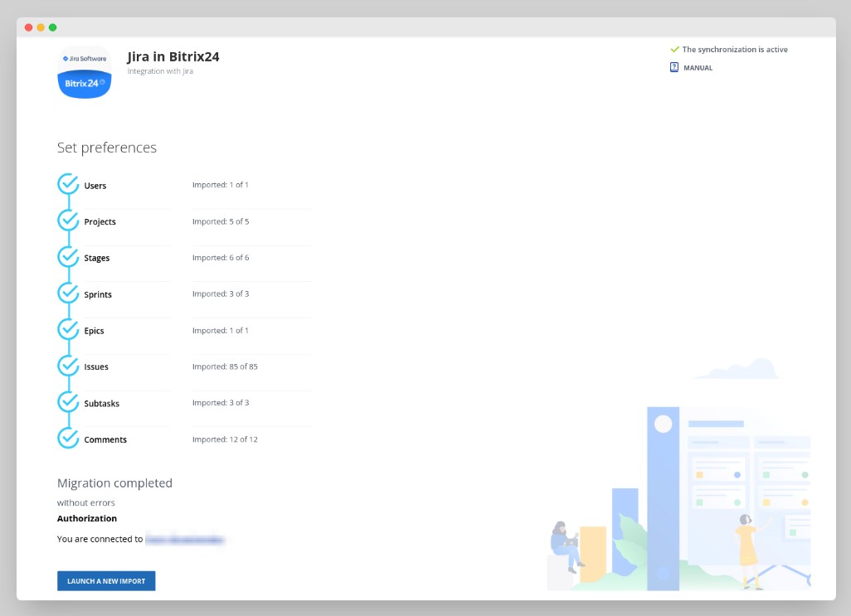Image resolution: width=851 pixels, height=616 pixels.
Task: Click the Subtasks step checkmark icon
Action: 68,402
